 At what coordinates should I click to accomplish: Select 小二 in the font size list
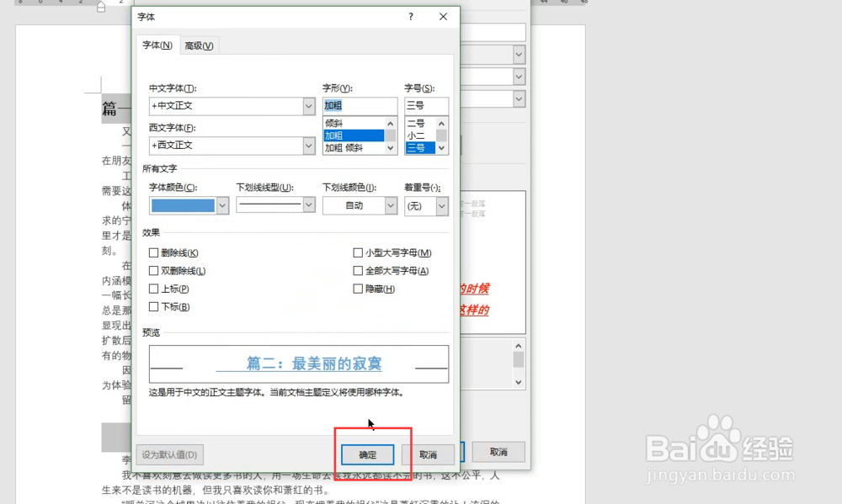point(420,135)
